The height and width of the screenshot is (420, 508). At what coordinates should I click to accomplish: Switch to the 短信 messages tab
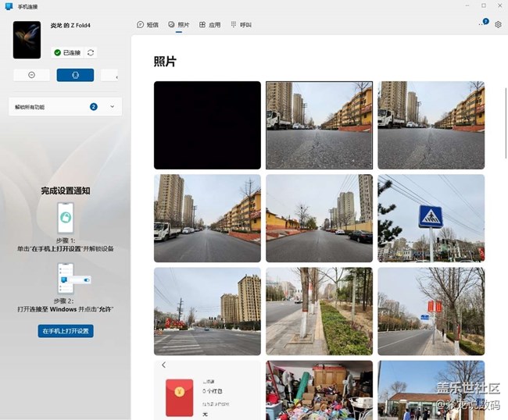click(x=148, y=25)
